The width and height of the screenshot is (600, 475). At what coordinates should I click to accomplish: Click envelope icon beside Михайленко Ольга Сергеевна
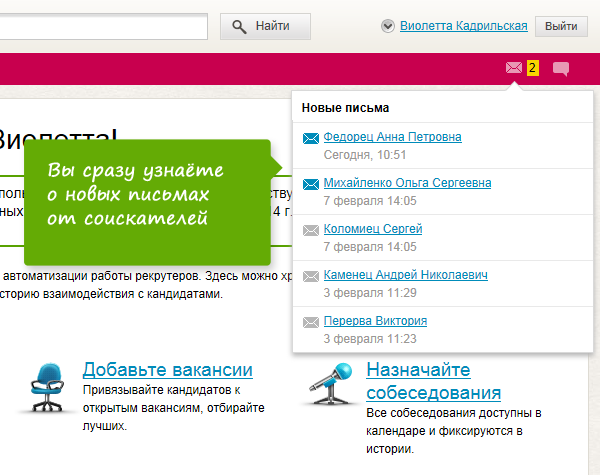click(x=310, y=184)
